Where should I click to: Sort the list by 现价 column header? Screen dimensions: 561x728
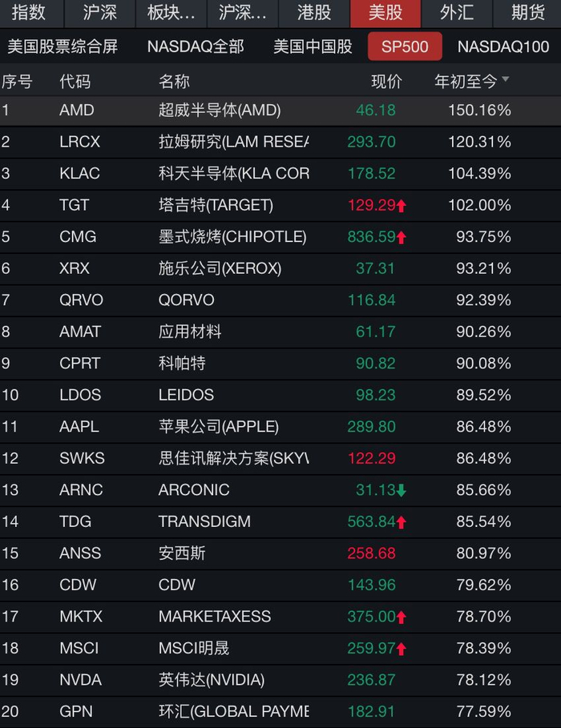pos(386,82)
